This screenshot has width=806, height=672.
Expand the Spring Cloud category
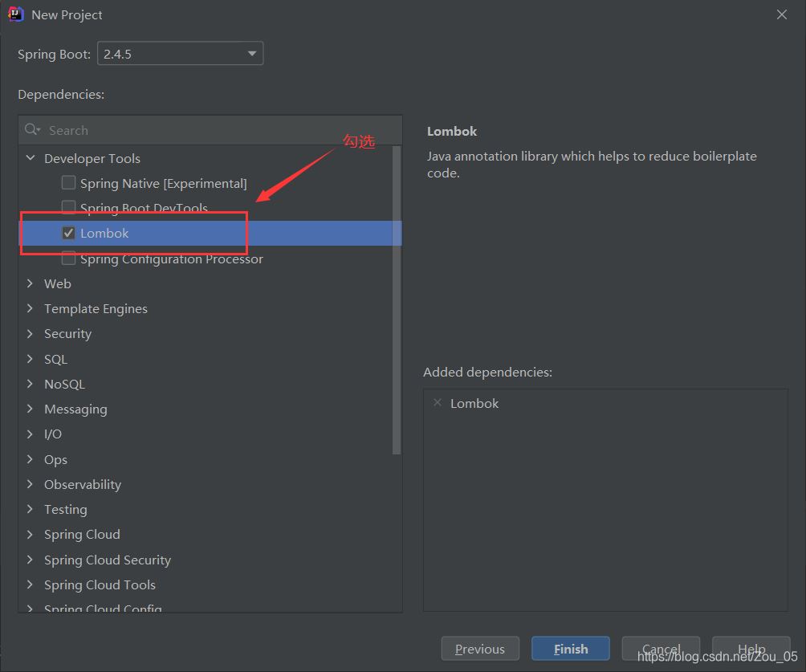click(31, 534)
